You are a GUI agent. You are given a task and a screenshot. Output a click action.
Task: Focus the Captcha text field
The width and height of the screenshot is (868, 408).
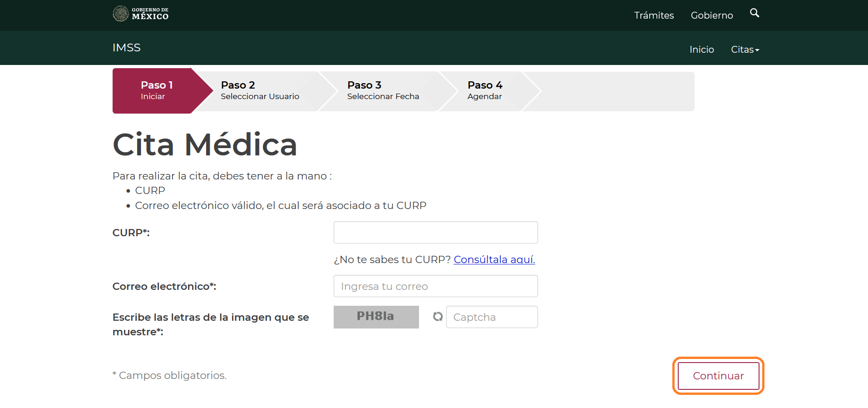[492, 317]
